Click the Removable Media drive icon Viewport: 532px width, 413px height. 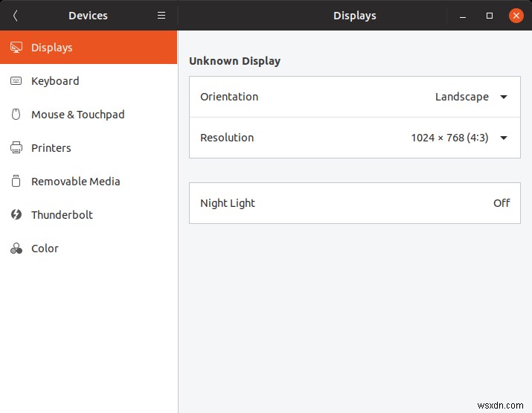pos(16,181)
